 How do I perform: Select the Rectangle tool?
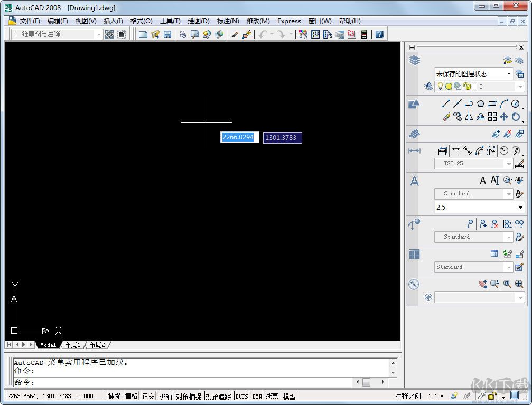tap(492, 103)
